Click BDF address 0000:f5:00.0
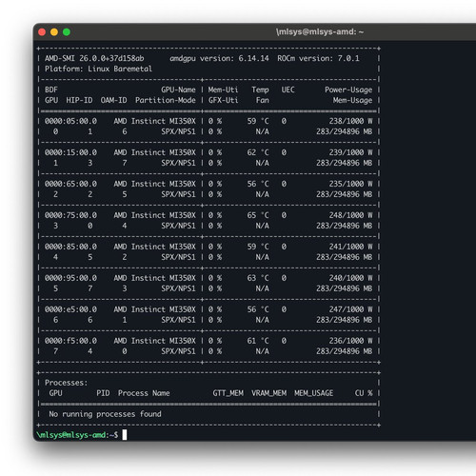The image size is (476, 476). click(70, 341)
